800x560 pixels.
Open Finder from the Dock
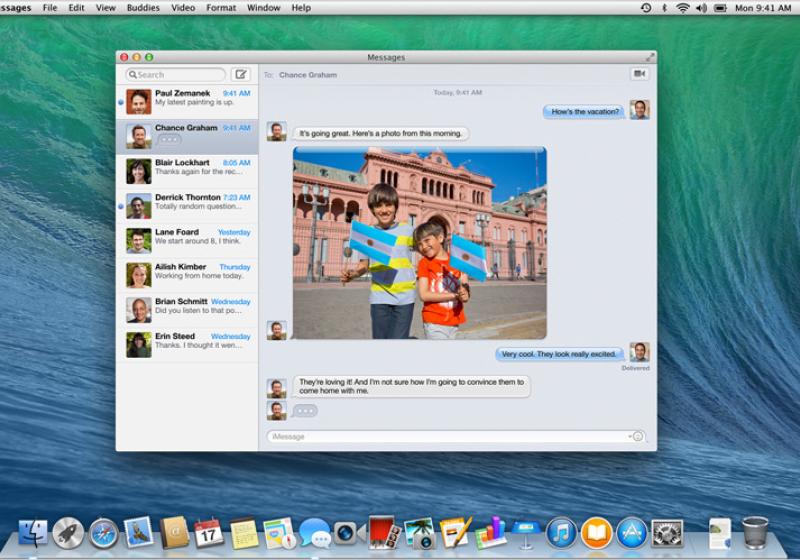click(33, 533)
